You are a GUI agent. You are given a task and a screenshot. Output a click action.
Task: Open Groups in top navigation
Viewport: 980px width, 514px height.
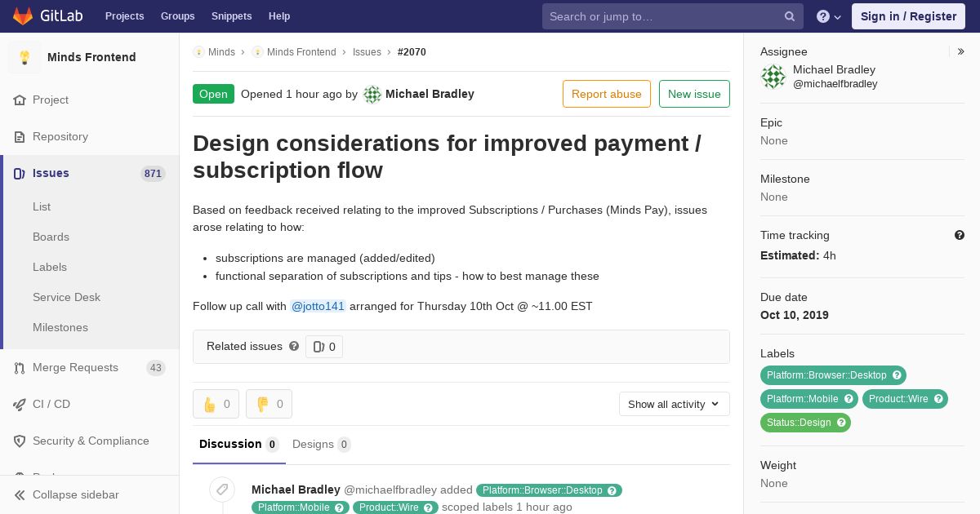[177, 16]
